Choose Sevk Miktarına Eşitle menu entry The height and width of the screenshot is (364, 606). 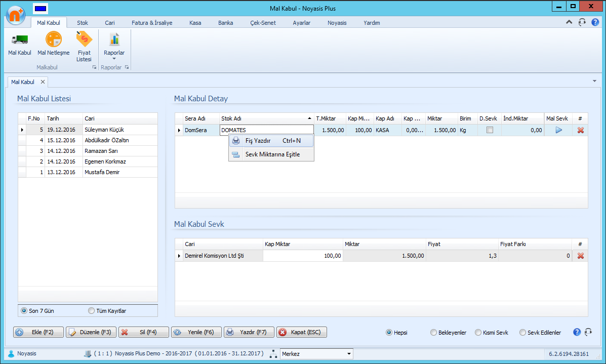tap(271, 154)
